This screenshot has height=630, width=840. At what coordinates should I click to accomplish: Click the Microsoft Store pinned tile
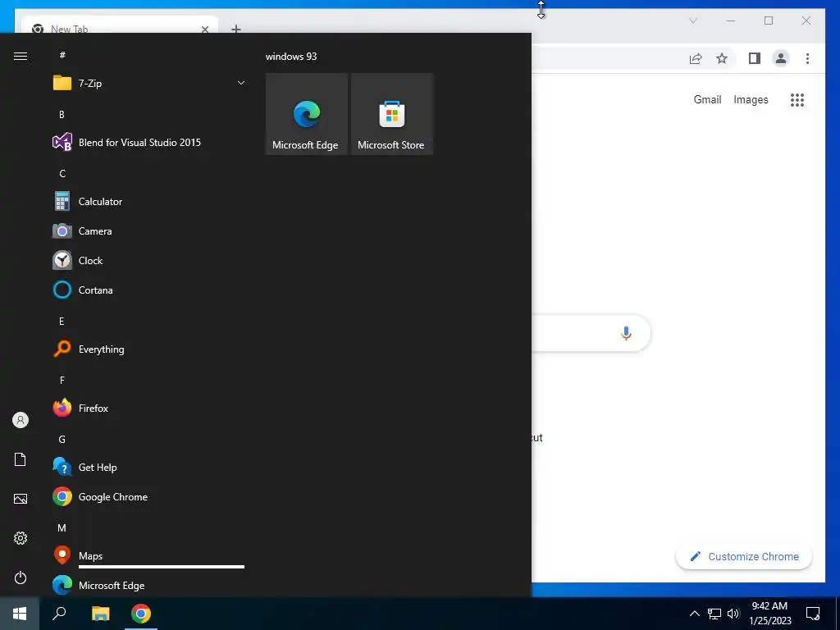(x=391, y=114)
